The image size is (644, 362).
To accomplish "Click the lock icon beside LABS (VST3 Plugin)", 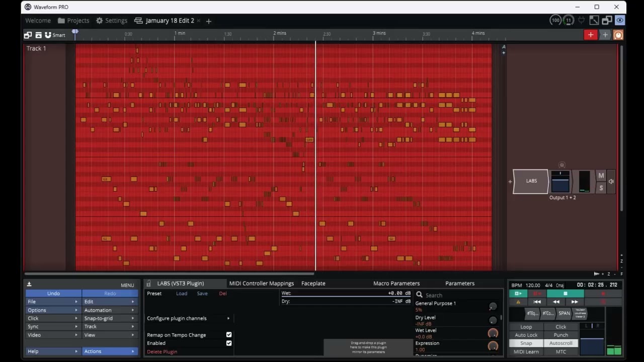I will pos(148,284).
